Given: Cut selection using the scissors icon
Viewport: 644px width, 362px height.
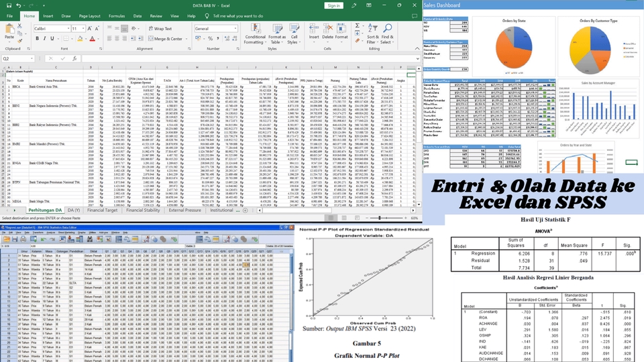Looking at the screenshot, I should point(19,26).
